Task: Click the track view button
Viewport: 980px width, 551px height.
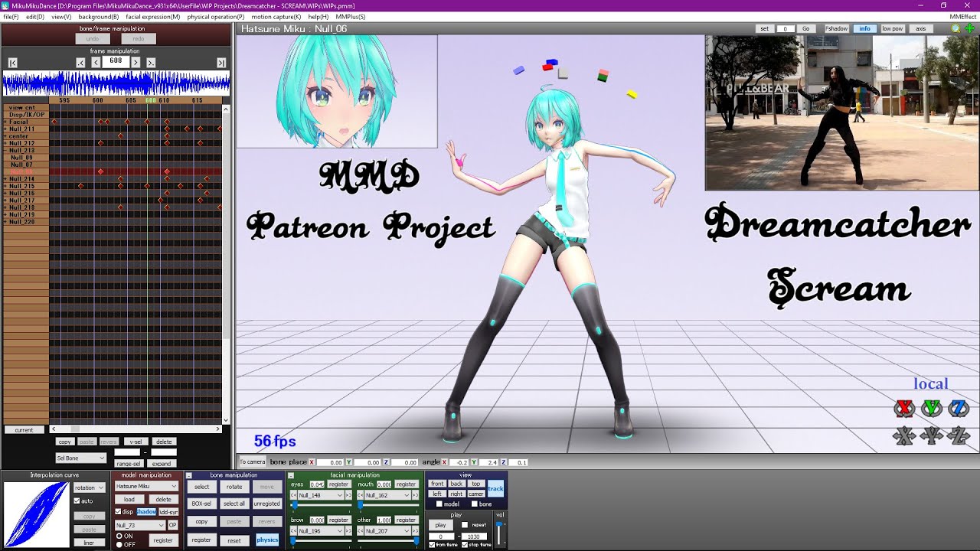Action: pos(495,488)
